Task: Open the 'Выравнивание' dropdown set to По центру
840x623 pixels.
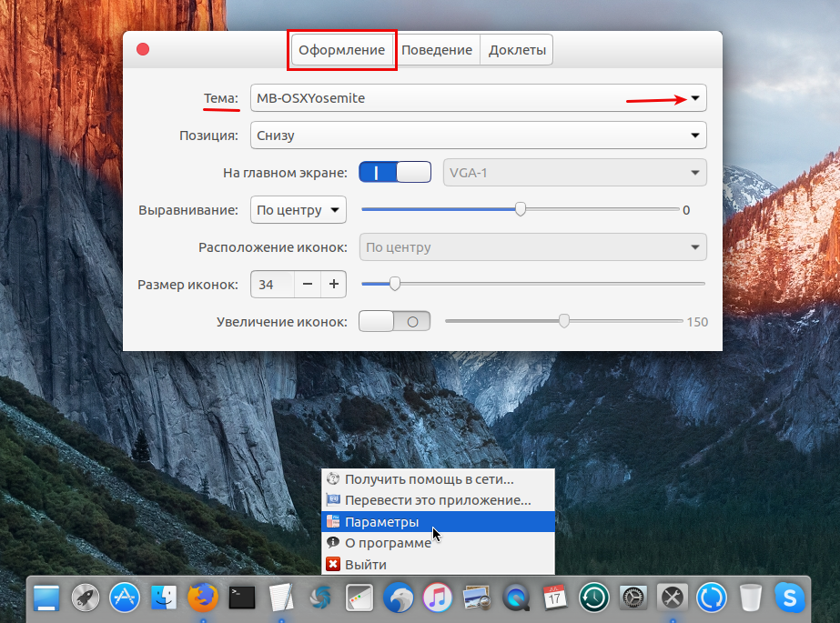Action: [299, 210]
